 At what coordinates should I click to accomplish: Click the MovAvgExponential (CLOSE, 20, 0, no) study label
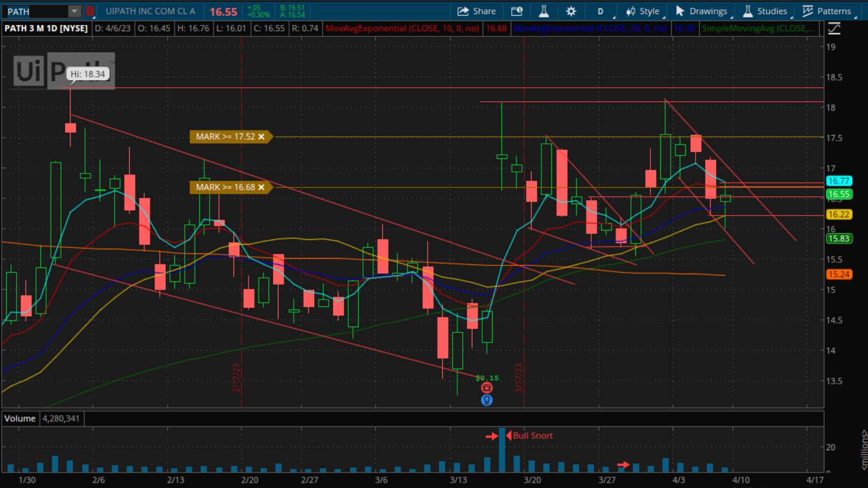(x=590, y=28)
